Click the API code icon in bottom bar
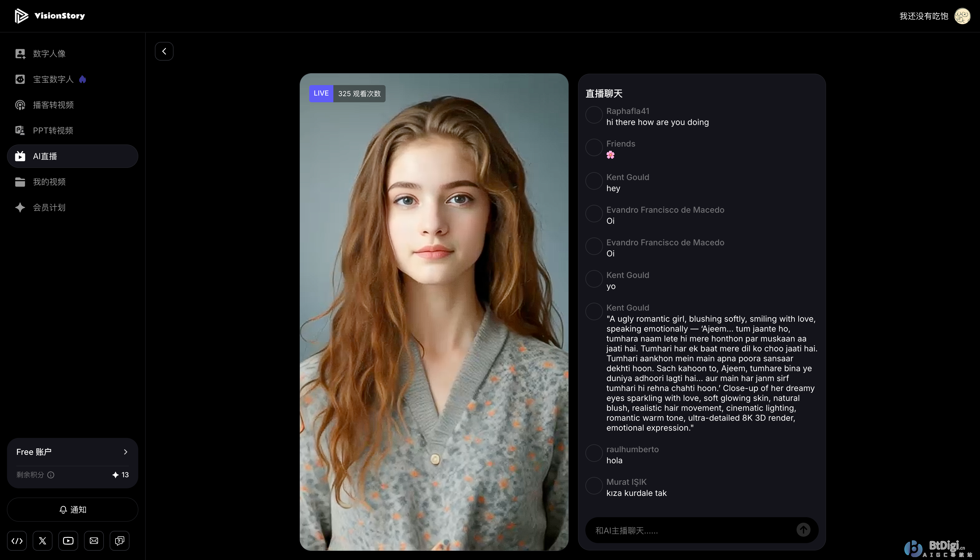Image resolution: width=980 pixels, height=560 pixels. [x=17, y=541]
